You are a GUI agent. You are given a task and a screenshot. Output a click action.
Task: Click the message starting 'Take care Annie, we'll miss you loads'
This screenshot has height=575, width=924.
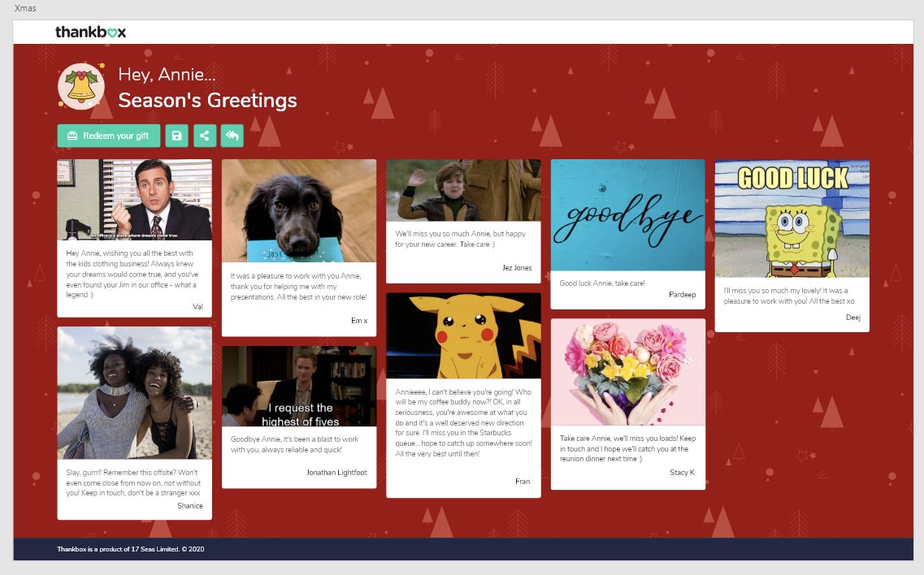click(x=627, y=448)
